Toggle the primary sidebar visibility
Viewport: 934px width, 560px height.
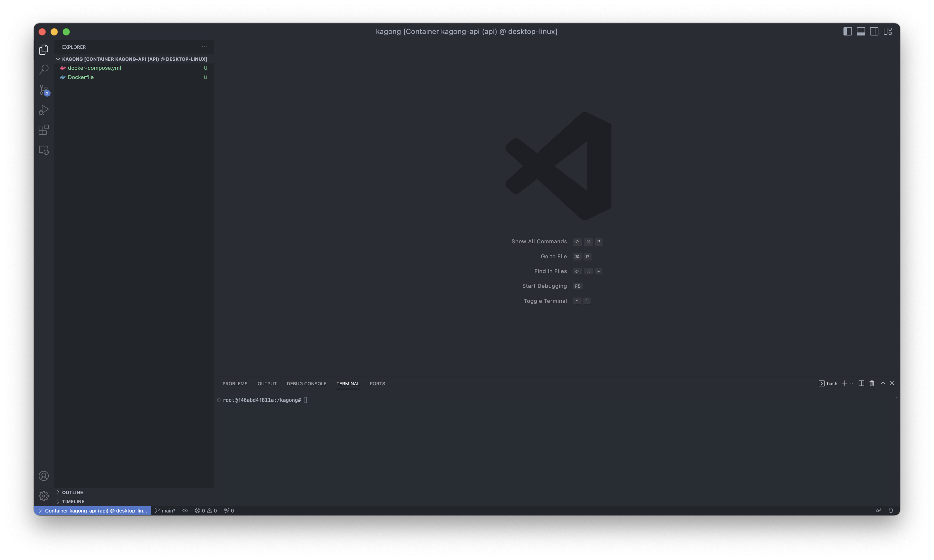click(847, 31)
